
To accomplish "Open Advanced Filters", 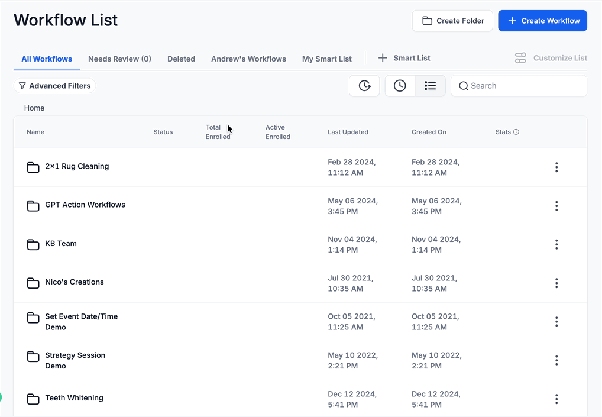I will tap(55, 86).
